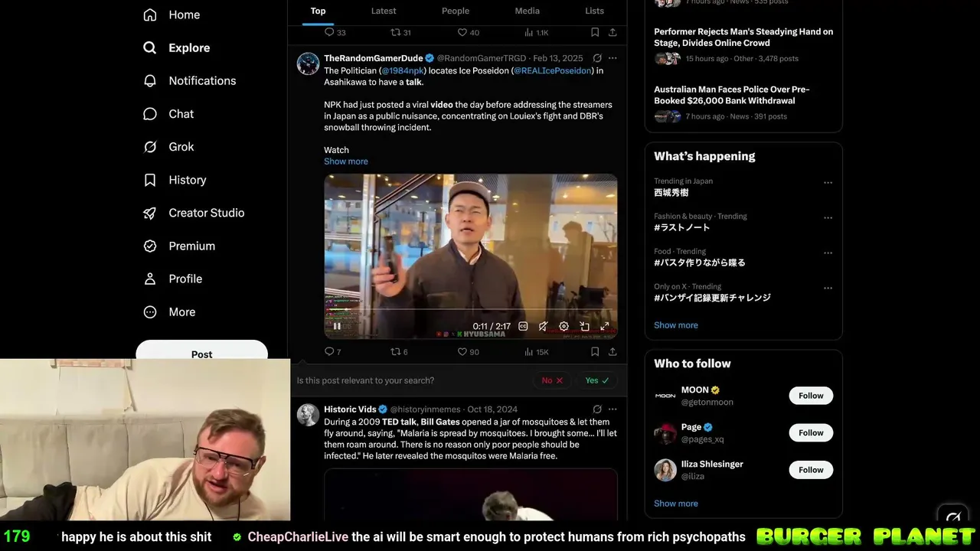The height and width of the screenshot is (551, 980).
Task: Show more under Who to follow
Action: click(676, 504)
